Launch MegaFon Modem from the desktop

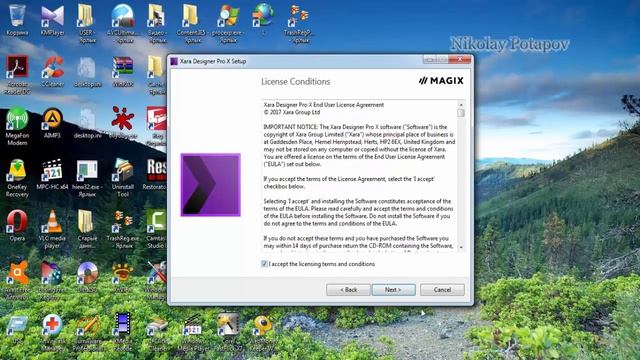[17, 127]
